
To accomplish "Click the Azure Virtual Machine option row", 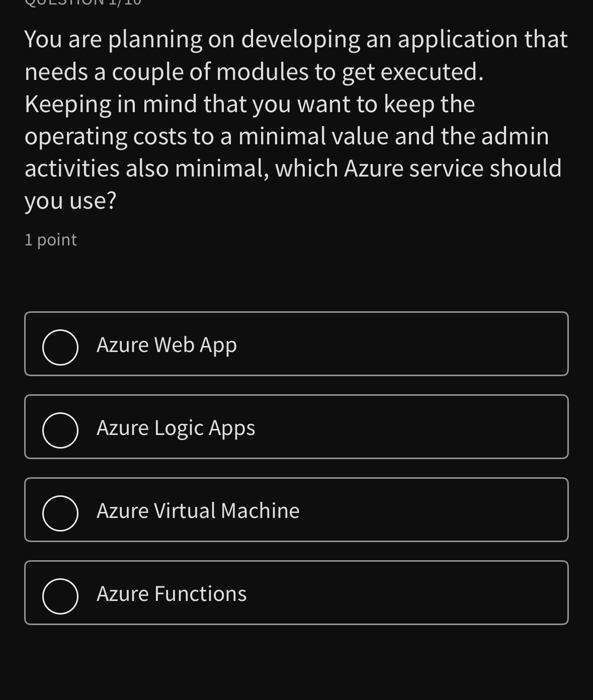I will click(296, 509).
